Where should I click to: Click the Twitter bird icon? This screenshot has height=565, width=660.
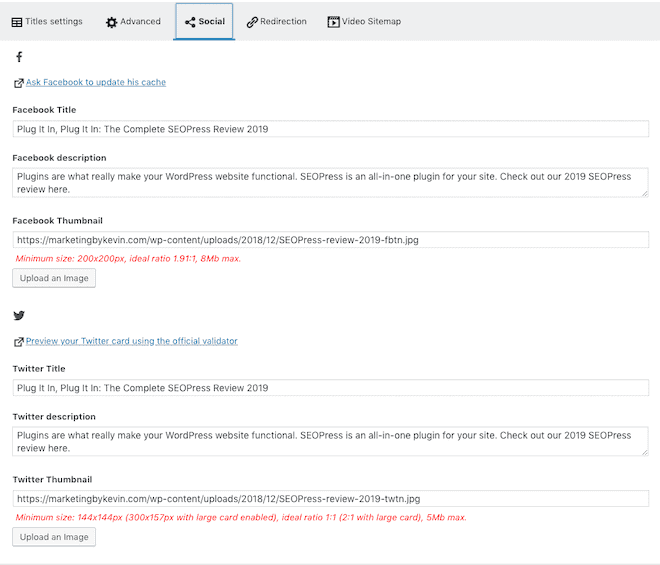point(19,315)
